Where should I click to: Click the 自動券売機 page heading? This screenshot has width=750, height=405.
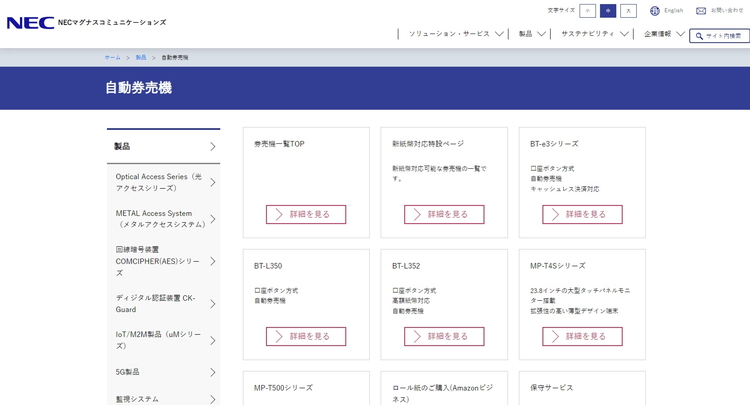(x=139, y=88)
